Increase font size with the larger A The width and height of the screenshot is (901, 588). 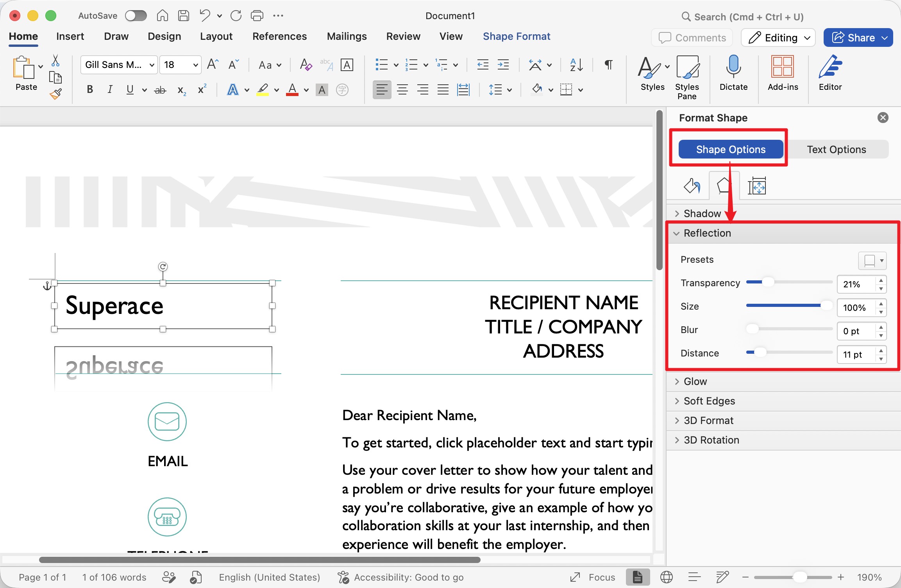pyautogui.click(x=213, y=64)
